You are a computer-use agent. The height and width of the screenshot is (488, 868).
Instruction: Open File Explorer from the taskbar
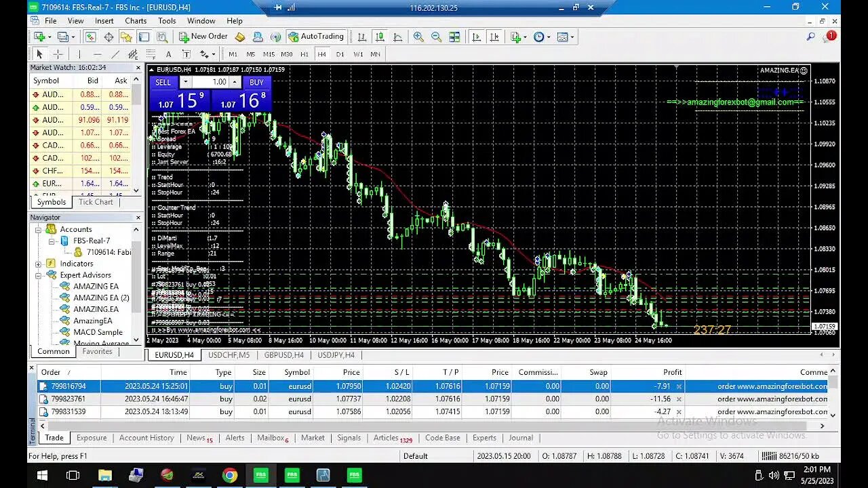(x=104, y=476)
